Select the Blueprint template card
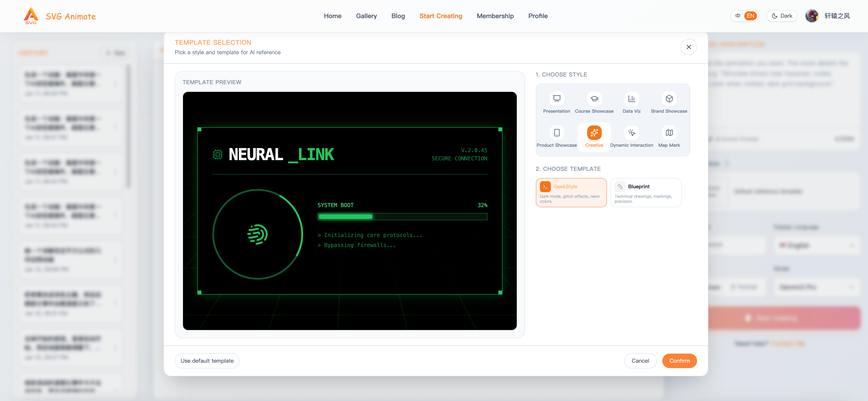The image size is (868, 401). [x=646, y=193]
